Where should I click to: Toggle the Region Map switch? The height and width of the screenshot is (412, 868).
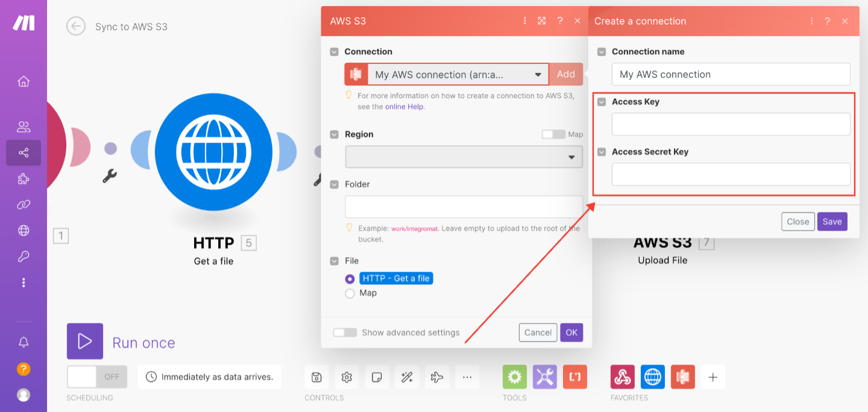coord(553,134)
